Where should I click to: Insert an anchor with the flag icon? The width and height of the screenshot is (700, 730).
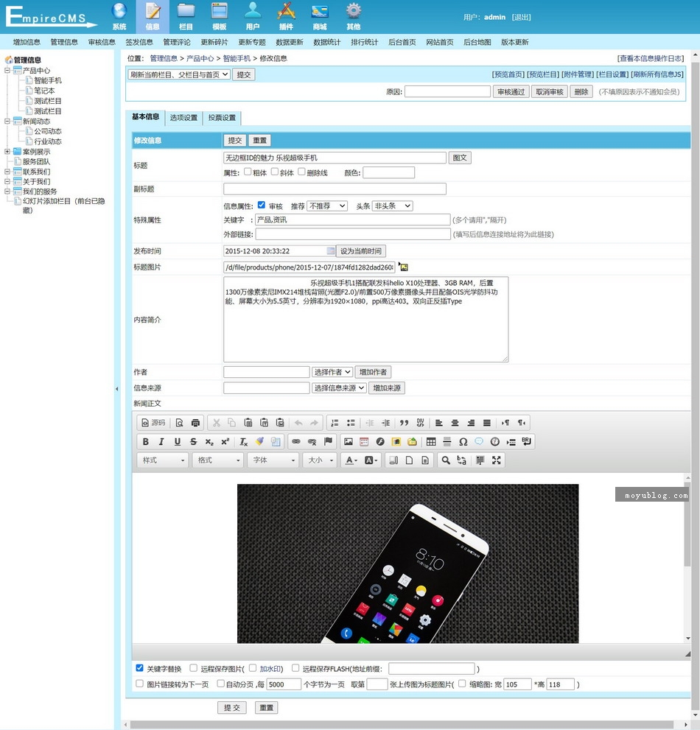[328, 441]
